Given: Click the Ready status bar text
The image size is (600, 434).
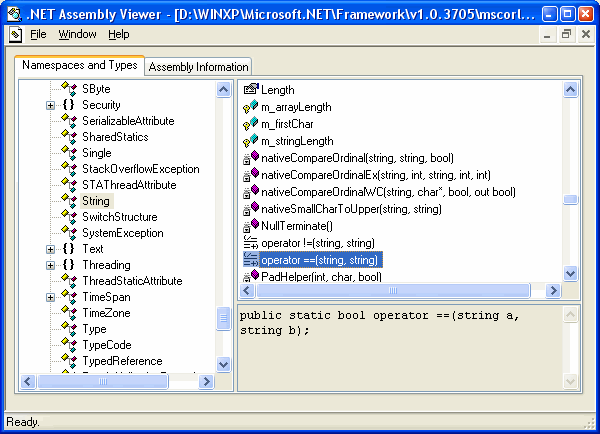Looking at the screenshot, I should point(23,422).
